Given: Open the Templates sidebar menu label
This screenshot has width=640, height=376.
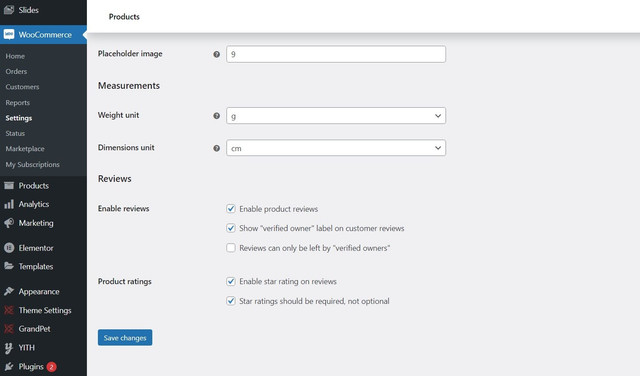Looking at the screenshot, I should (x=36, y=266).
